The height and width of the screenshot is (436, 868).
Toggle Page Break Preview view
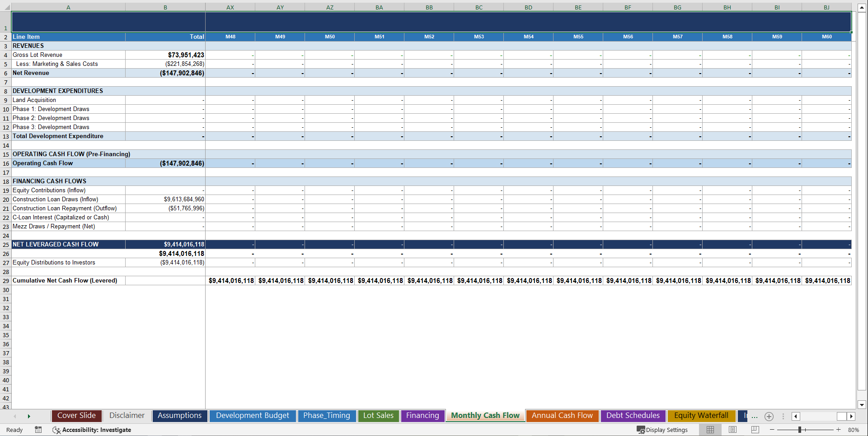click(x=755, y=430)
